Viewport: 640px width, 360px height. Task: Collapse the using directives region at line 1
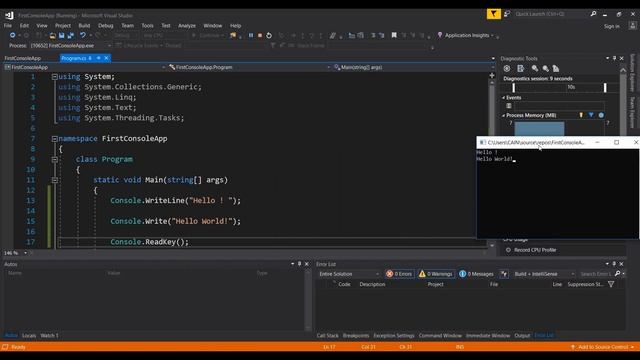point(54,77)
